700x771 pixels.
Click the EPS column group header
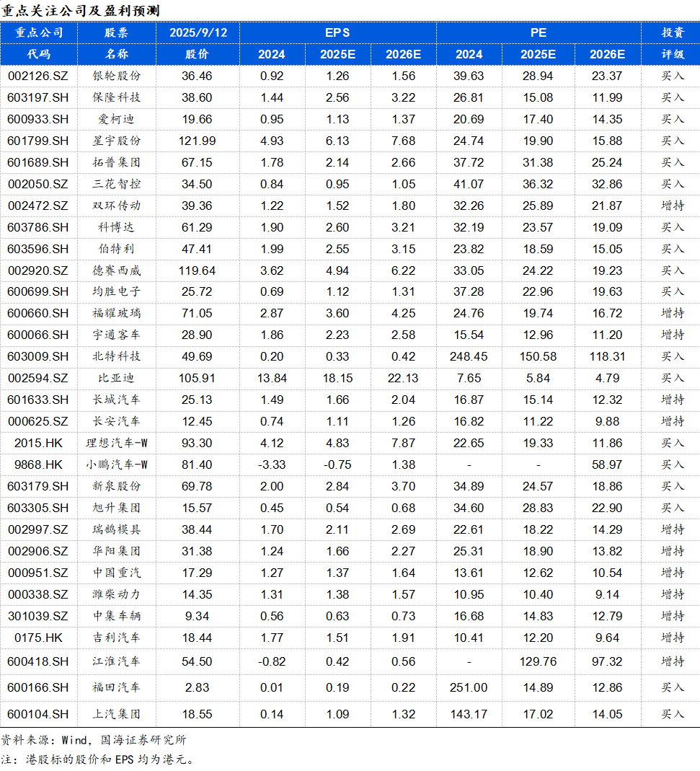(337, 33)
